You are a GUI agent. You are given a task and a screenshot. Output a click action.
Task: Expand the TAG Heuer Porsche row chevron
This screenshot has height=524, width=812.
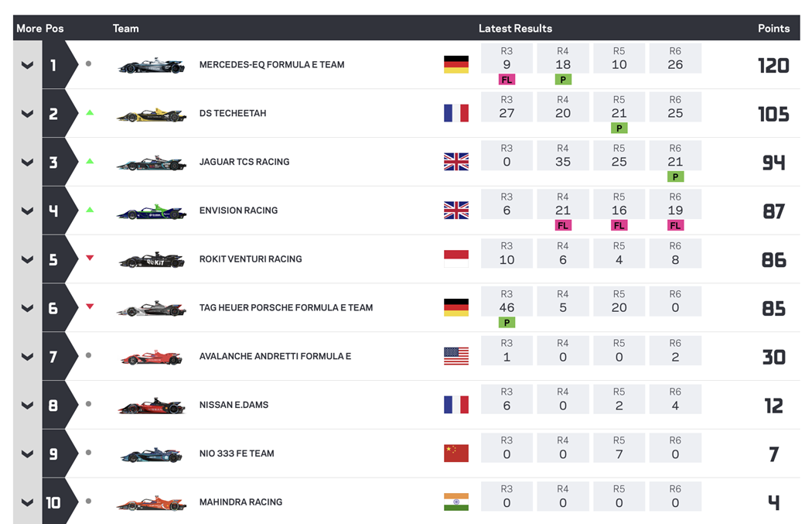(27, 308)
